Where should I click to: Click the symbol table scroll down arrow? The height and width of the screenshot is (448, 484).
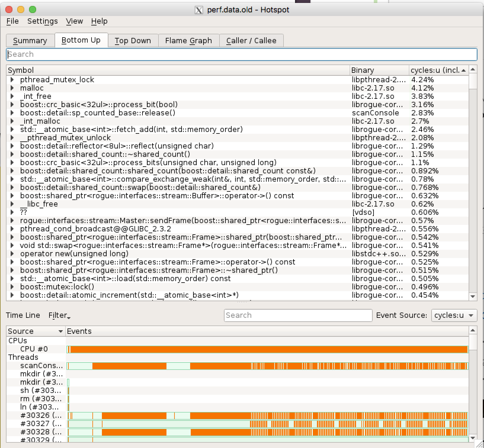pos(473,296)
